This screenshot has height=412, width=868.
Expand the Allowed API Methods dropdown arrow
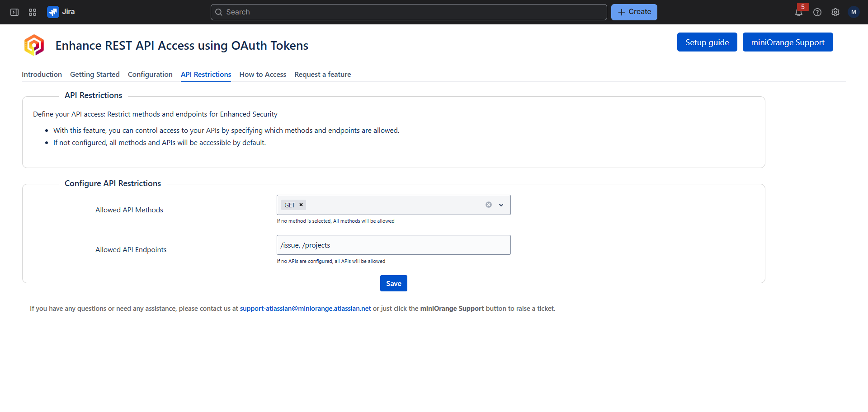click(501, 205)
